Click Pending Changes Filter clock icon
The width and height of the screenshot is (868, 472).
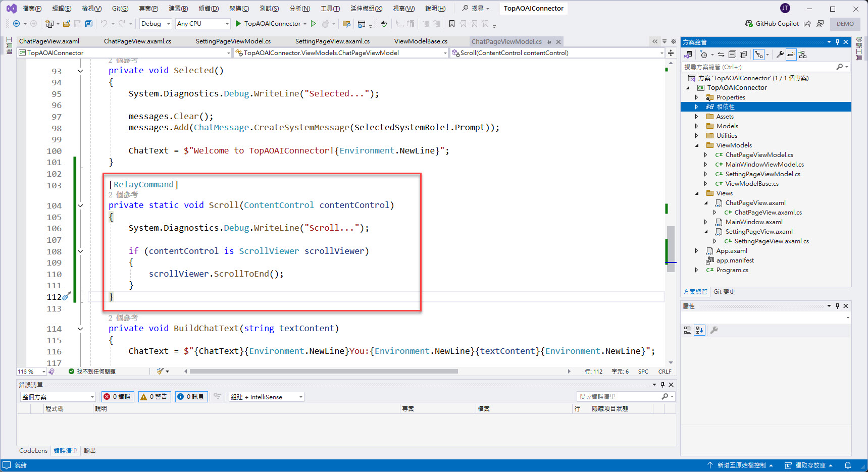703,55
